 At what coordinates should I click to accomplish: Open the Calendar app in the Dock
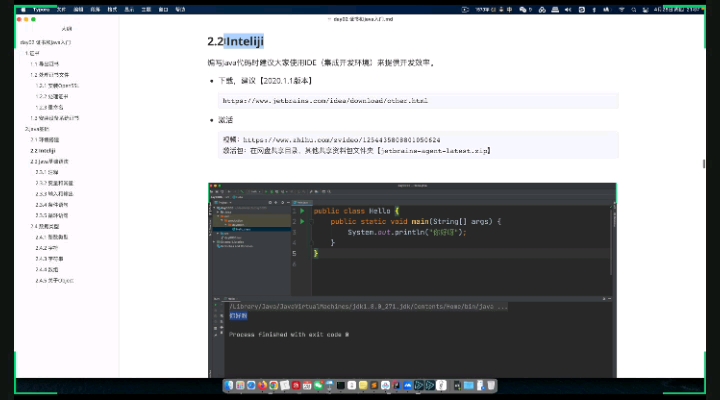[x=307, y=385]
